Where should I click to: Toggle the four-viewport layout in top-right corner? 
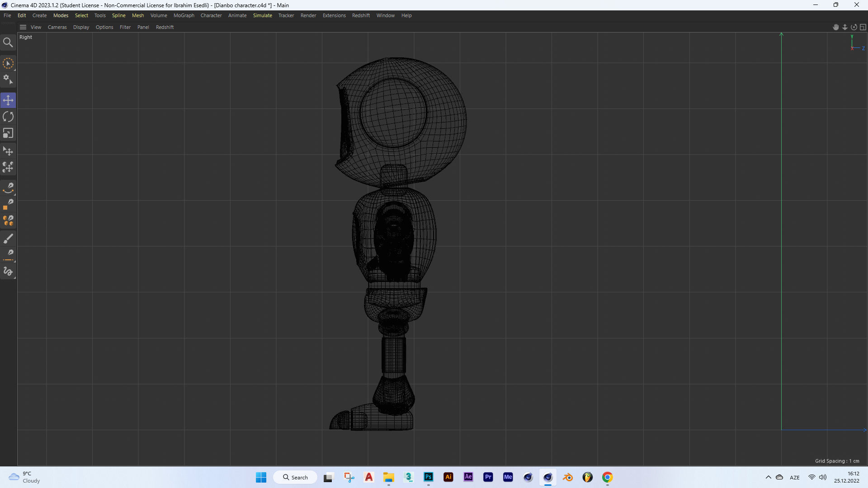pyautogui.click(x=863, y=27)
